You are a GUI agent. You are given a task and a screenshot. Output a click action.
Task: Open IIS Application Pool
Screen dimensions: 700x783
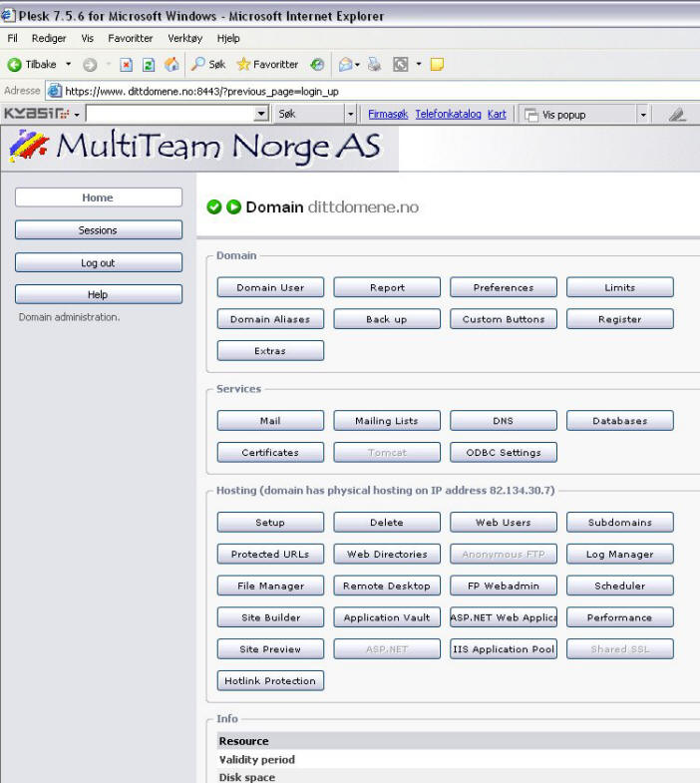tap(504, 649)
